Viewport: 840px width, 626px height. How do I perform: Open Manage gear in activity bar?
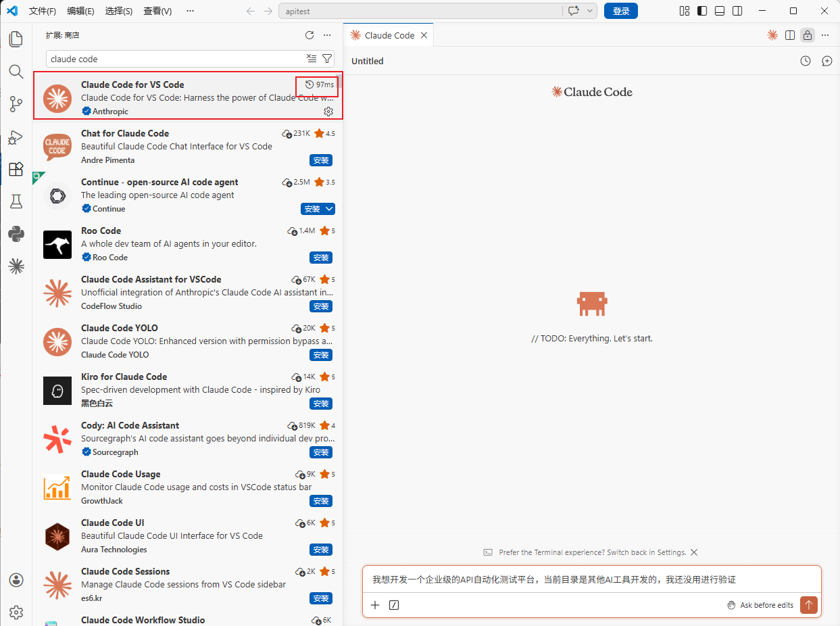coord(16,612)
